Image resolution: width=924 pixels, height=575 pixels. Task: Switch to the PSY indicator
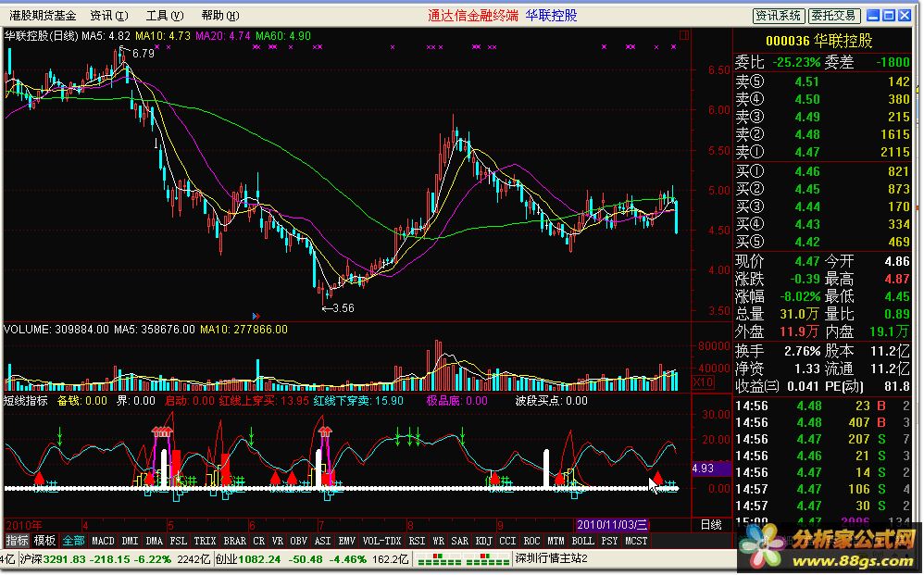tap(609, 541)
